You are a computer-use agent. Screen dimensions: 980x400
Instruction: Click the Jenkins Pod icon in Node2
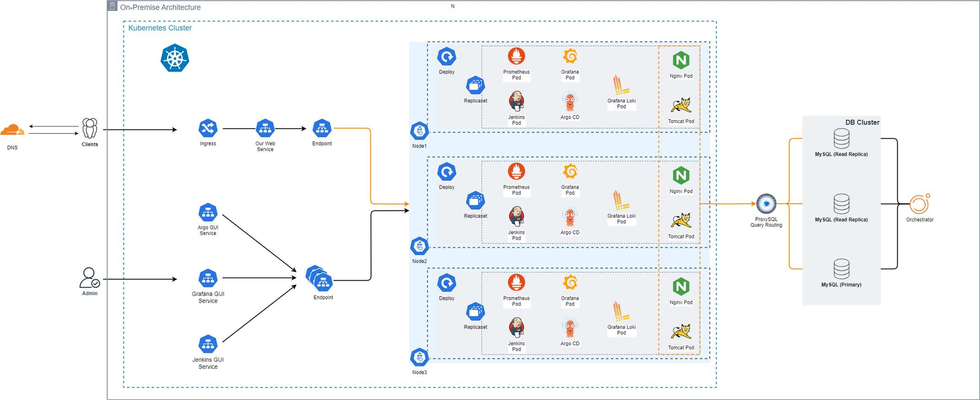pyautogui.click(x=516, y=216)
